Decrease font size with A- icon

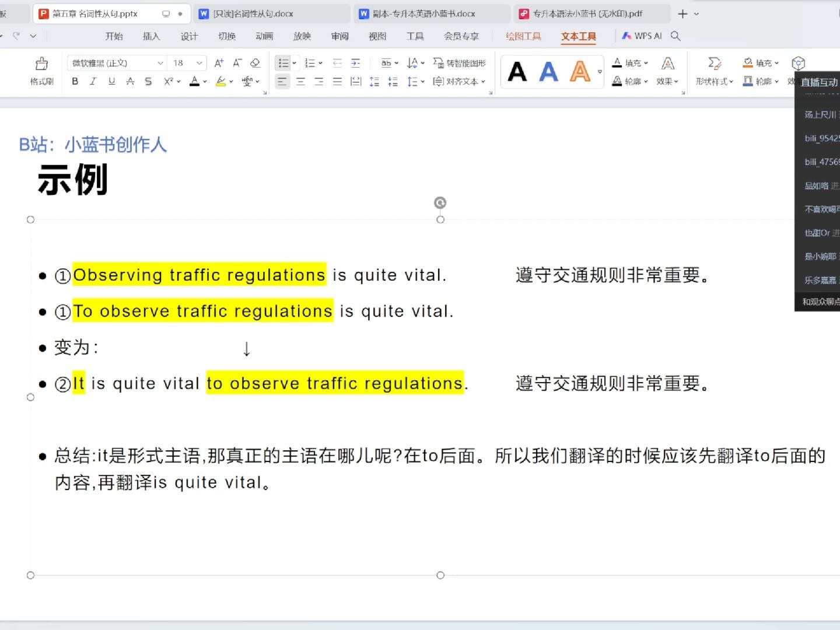coord(237,63)
